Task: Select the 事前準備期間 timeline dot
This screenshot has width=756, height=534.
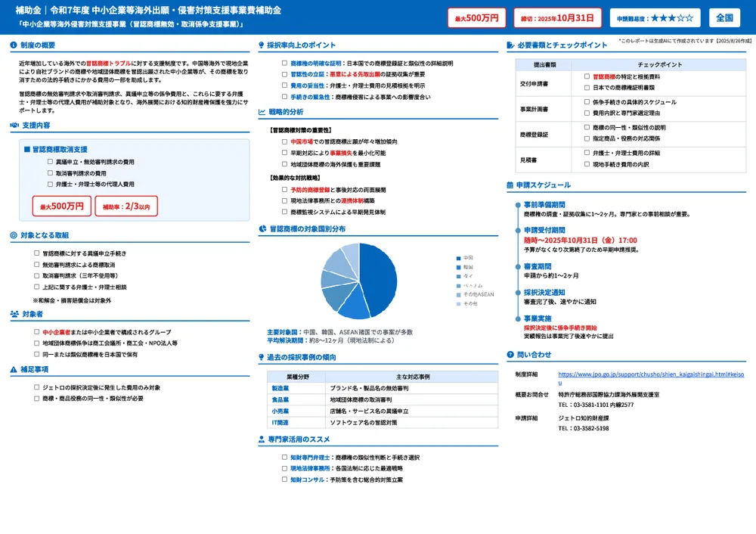Action: pos(518,205)
